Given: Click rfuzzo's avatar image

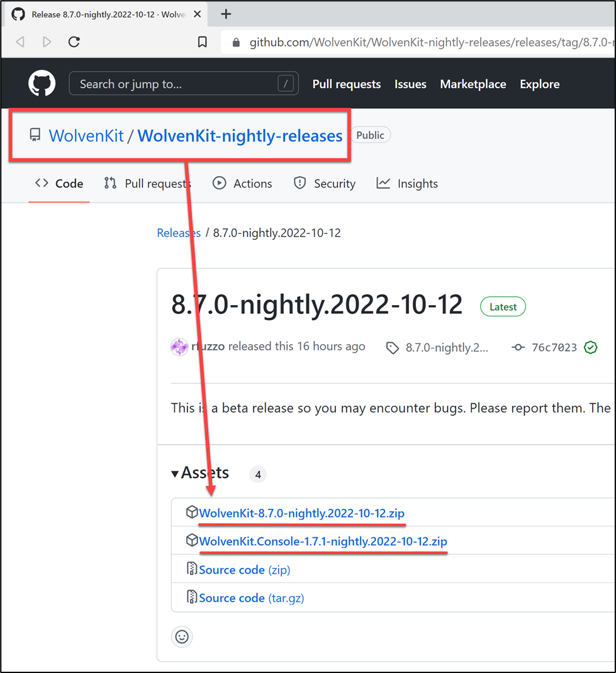Looking at the screenshot, I should pos(179,347).
